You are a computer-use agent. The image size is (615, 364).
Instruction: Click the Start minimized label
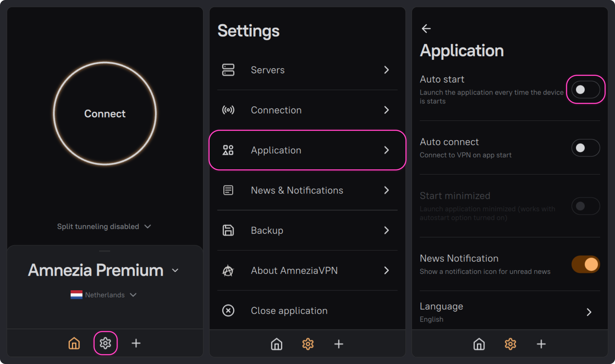pyautogui.click(x=455, y=196)
